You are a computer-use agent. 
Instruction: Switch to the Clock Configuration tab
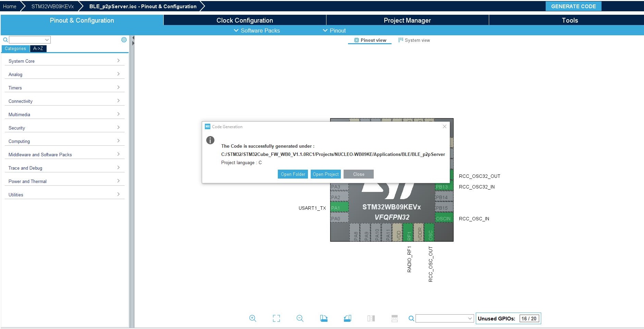pos(245,20)
